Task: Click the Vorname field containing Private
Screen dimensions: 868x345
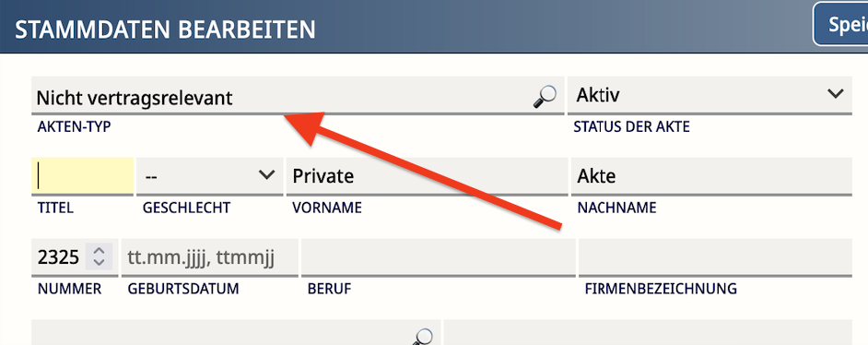Action: (x=427, y=175)
